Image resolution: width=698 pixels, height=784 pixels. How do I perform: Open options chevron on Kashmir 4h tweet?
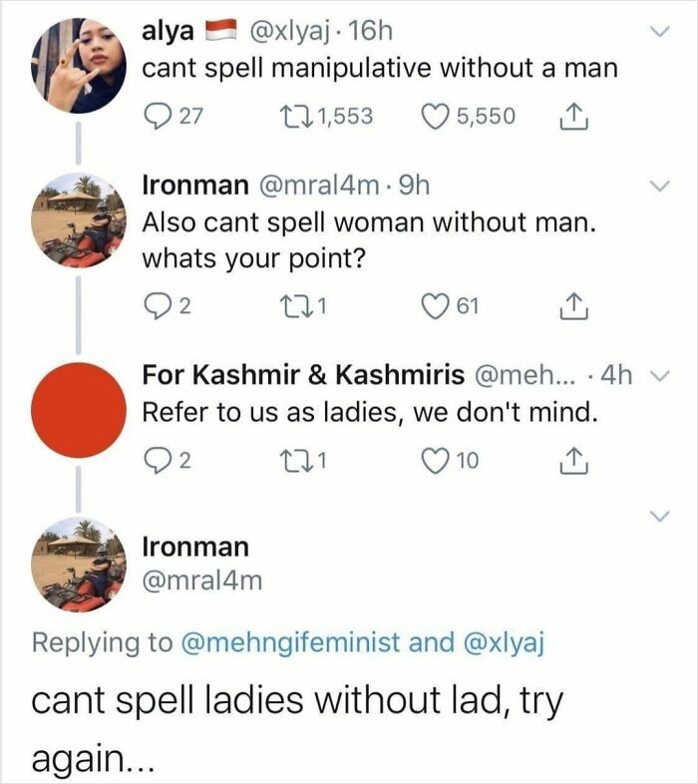coord(659,375)
